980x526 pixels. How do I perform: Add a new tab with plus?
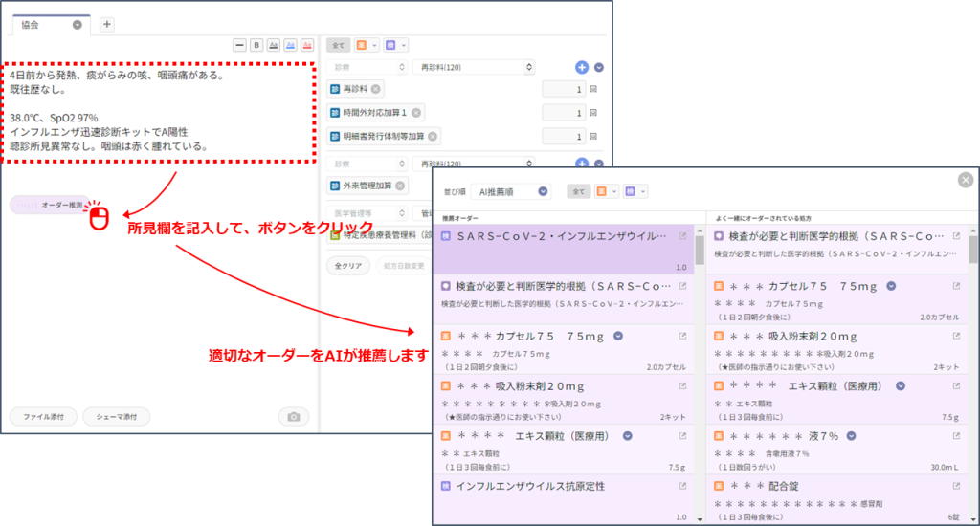point(107,24)
